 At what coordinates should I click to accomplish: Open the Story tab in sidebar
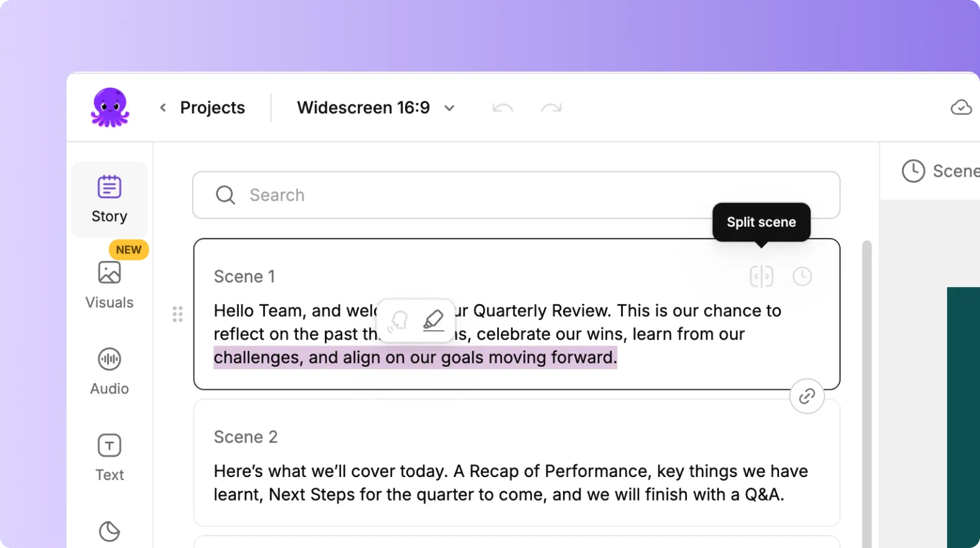(x=110, y=199)
